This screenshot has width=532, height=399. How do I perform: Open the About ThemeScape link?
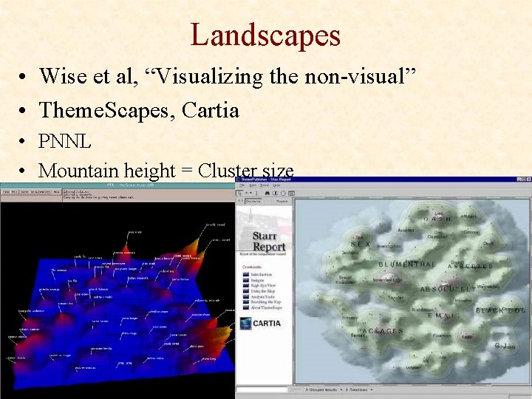266,307
